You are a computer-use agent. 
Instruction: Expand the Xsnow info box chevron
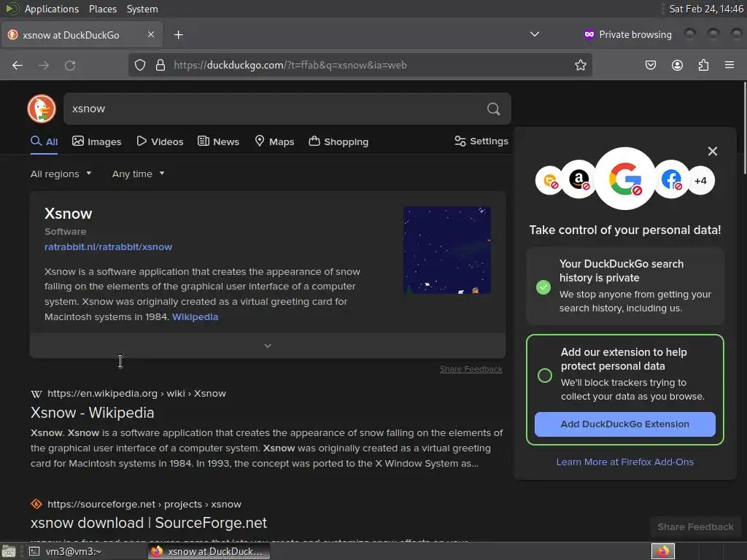pyautogui.click(x=268, y=346)
